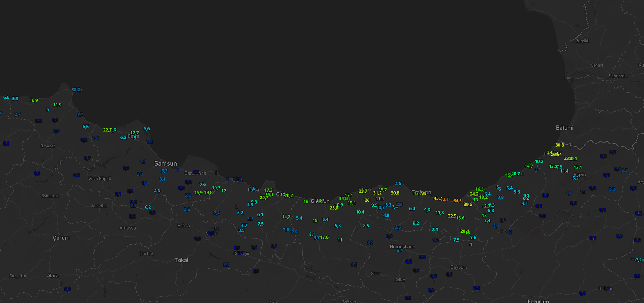Click the Turhal town label
Viewport: 644px width, 303px height.
(146, 254)
